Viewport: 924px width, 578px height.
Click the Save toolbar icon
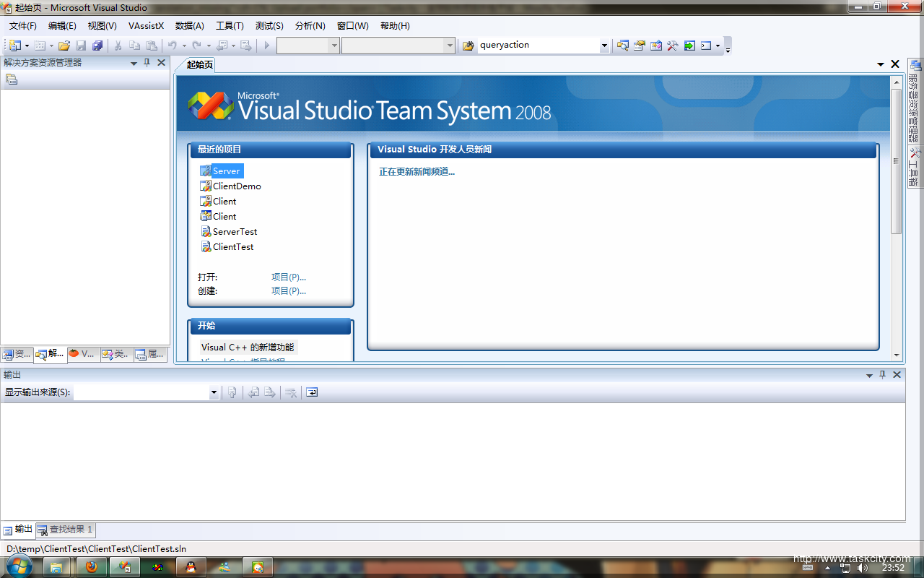tap(82, 46)
